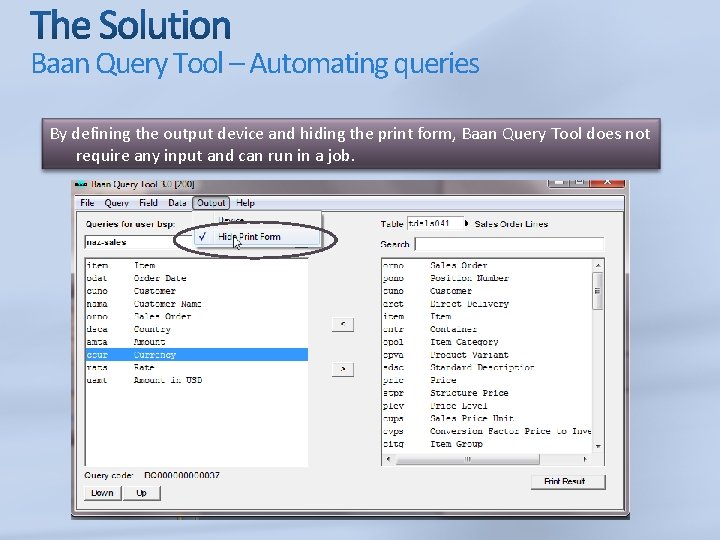
Task: Select 'Container' table field
Action: (x=487, y=329)
